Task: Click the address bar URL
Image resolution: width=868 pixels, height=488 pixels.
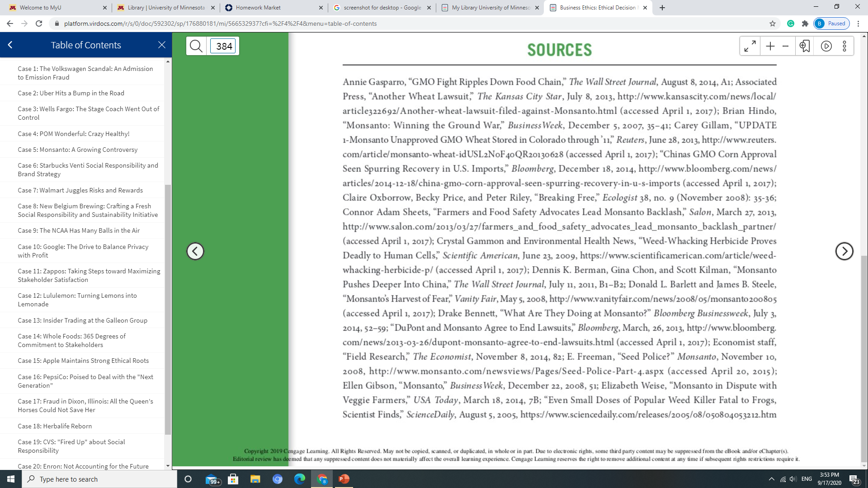Action: 220,23
